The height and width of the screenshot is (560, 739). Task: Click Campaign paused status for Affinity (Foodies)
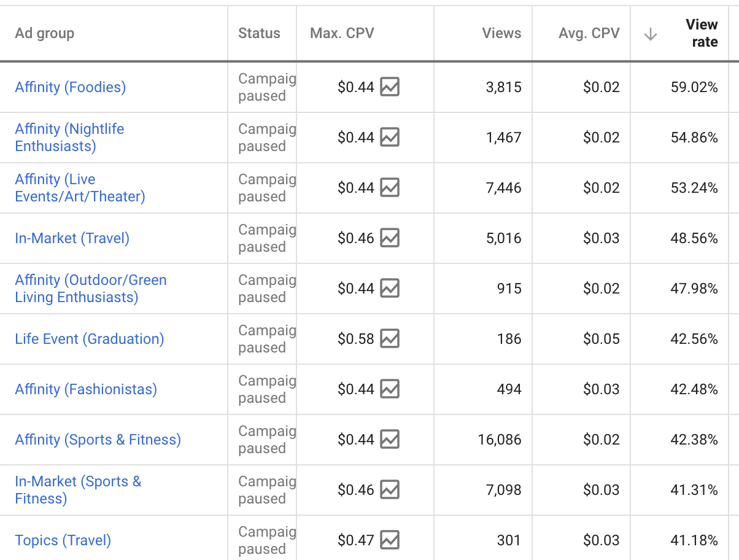click(267, 87)
